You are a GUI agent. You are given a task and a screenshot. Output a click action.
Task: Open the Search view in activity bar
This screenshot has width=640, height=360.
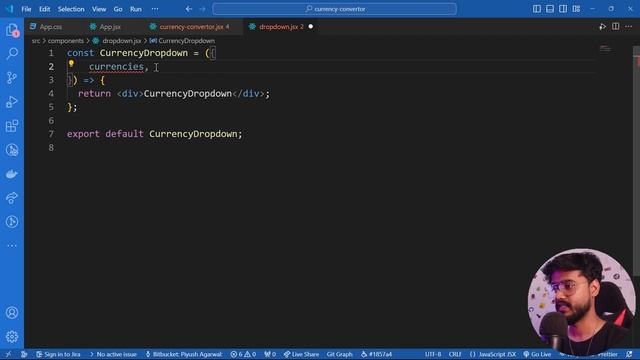[12, 53]
